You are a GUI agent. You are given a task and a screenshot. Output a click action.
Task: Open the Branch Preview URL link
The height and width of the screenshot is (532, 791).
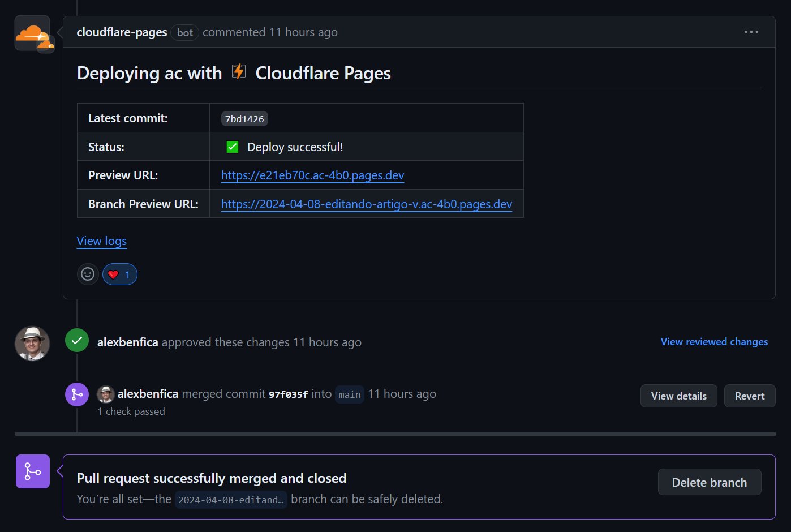point(366,204)
